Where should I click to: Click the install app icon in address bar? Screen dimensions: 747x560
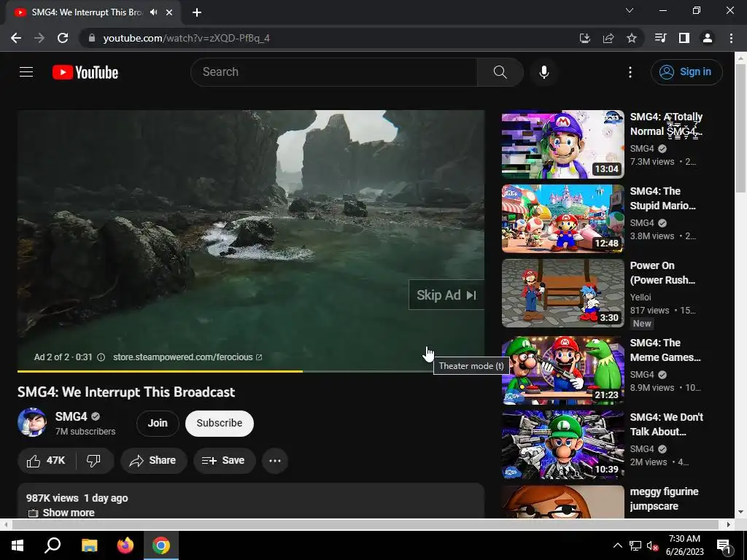tap(584, 38)
